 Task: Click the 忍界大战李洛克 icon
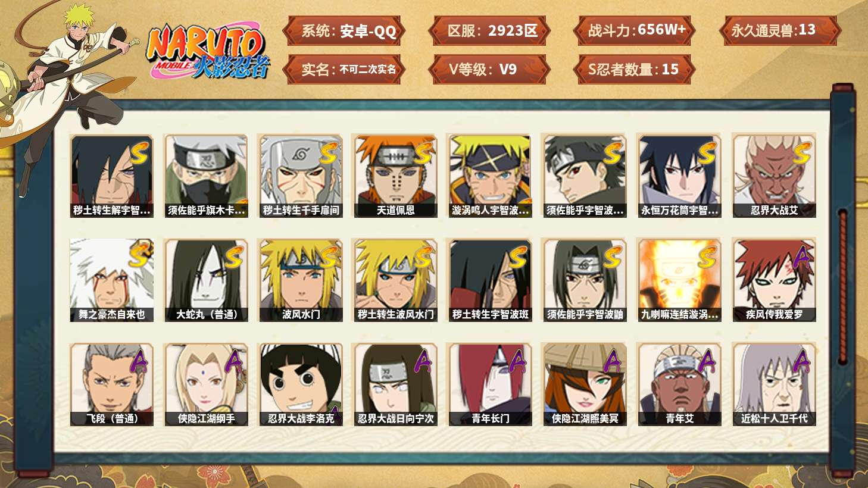(x=301, y=384)
